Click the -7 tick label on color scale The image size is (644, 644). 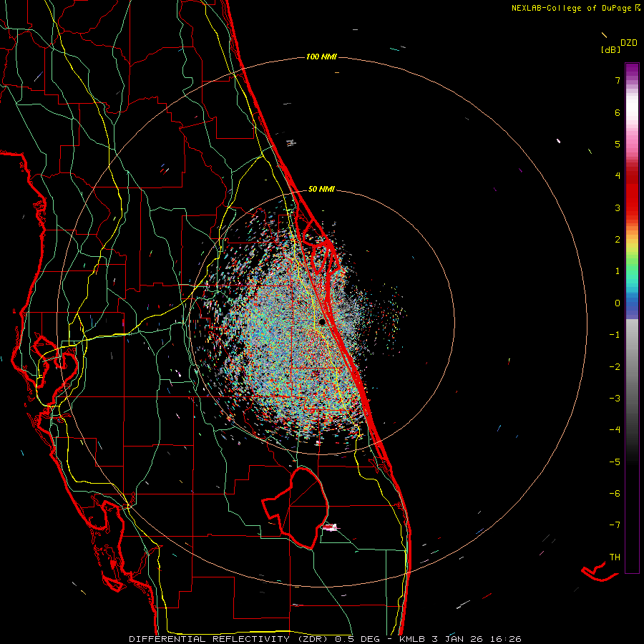coord(615,525)
